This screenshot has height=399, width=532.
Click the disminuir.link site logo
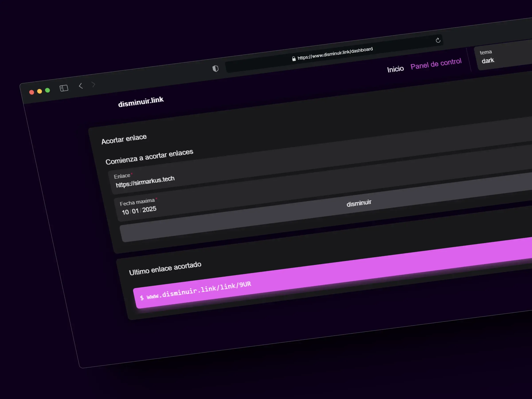(x=141, y=102)
